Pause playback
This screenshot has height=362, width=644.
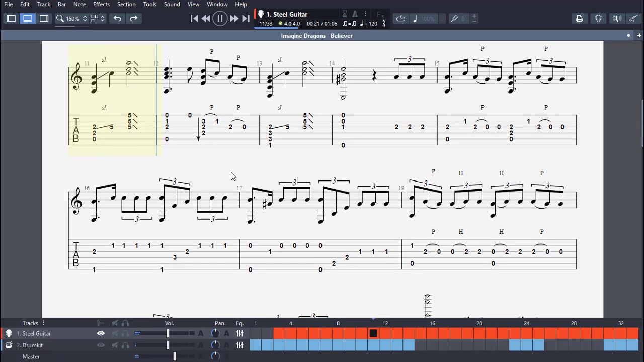[220, 19]
